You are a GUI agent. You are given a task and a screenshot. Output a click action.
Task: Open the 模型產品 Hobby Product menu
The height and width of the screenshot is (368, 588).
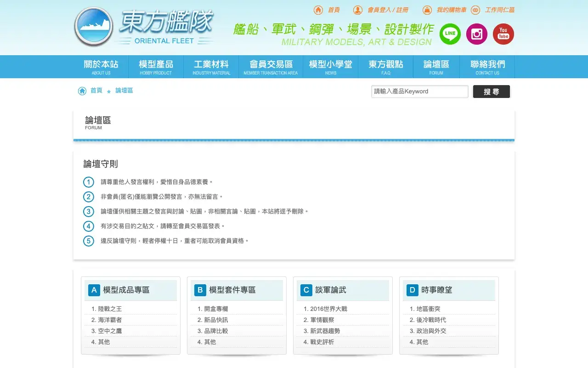click(156, 67)
